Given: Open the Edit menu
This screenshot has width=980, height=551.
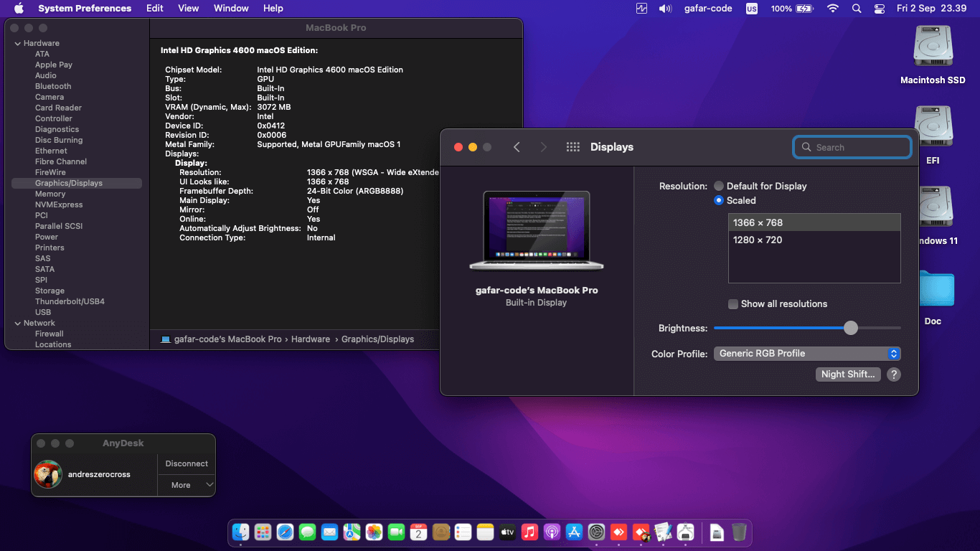Looking at the screenshot, I should tap(154, 9).
